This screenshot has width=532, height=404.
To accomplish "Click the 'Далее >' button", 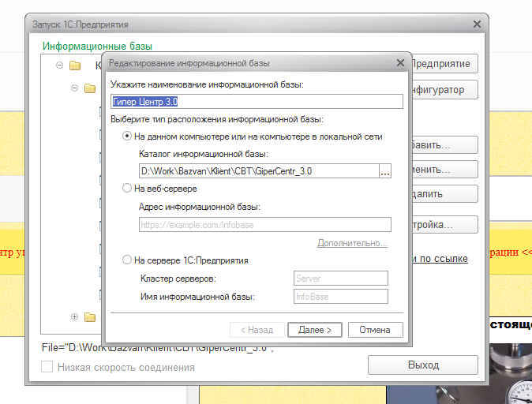I will coord(315,330).
